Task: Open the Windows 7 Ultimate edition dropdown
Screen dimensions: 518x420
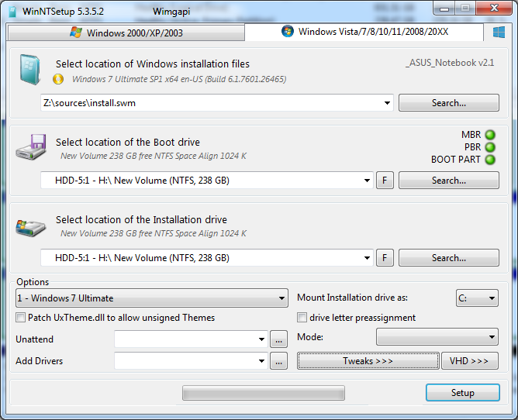Action: pos(152,298)
